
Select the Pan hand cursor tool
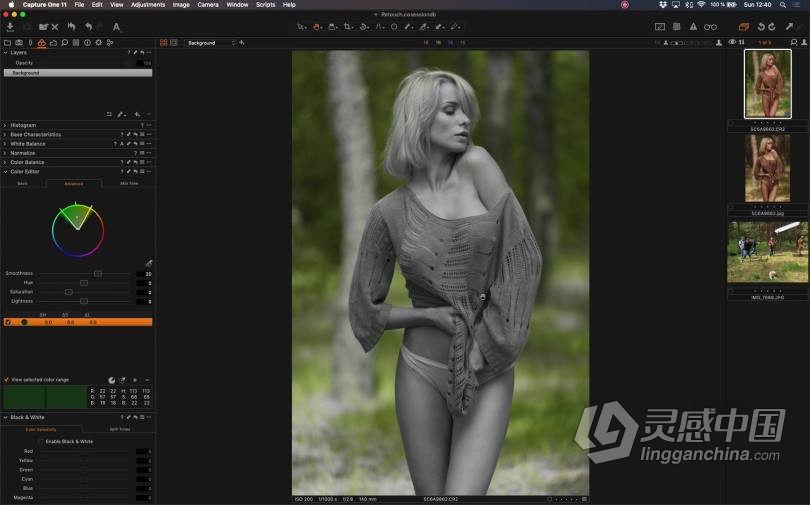point(317,27)
